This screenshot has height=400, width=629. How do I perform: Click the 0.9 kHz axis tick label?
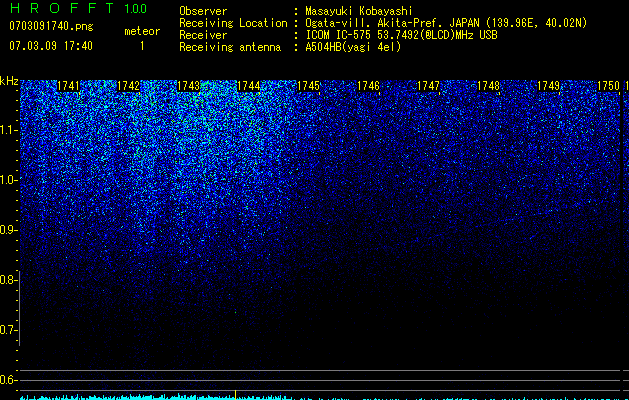tap(8, 230)
